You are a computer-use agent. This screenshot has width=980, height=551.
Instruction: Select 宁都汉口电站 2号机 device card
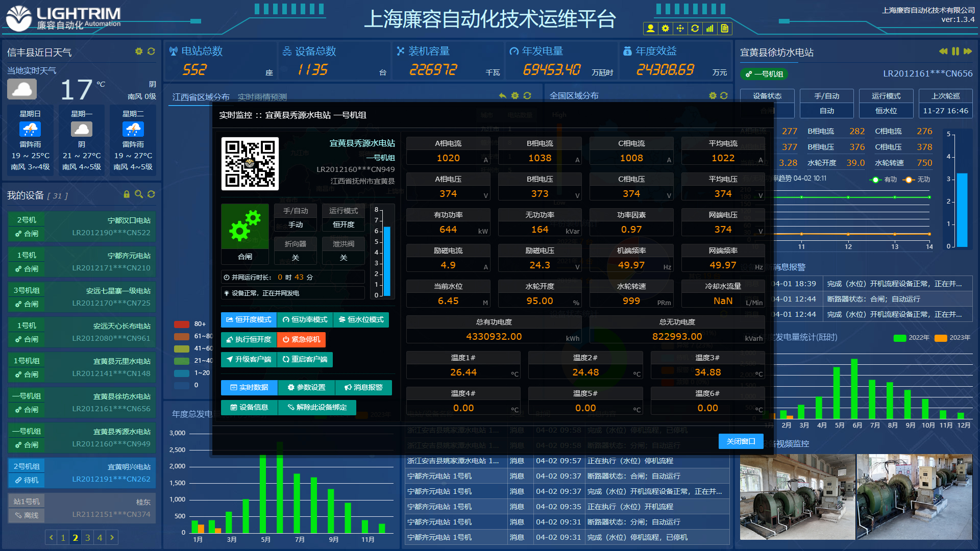tap(82, 227)
